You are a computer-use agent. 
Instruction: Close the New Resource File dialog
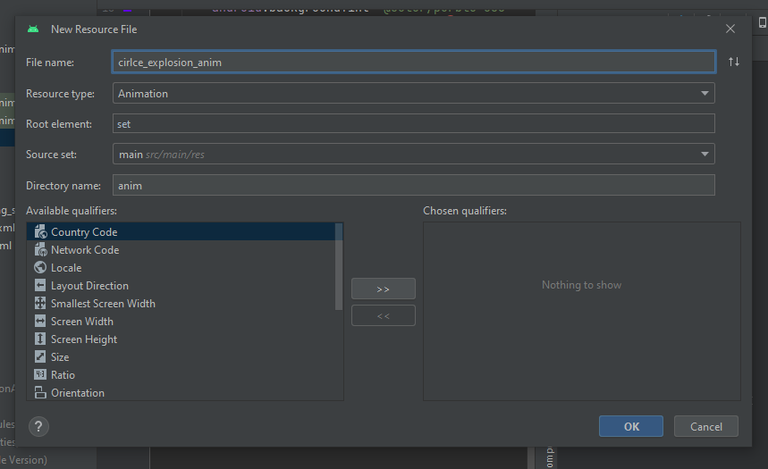[x=730, y=29]
